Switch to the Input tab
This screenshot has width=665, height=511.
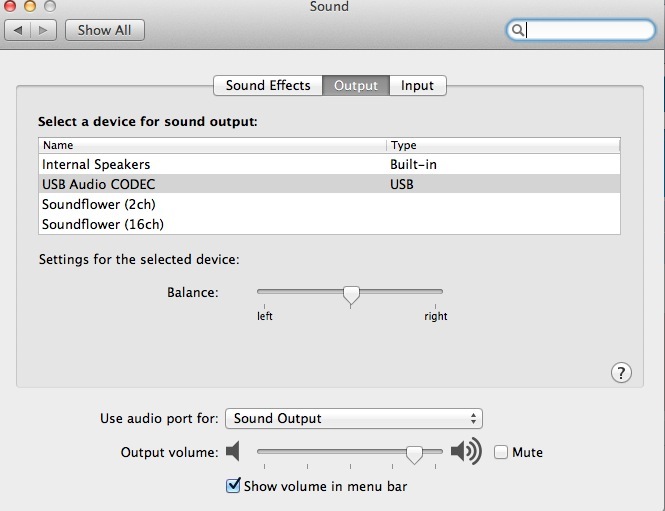418,85
